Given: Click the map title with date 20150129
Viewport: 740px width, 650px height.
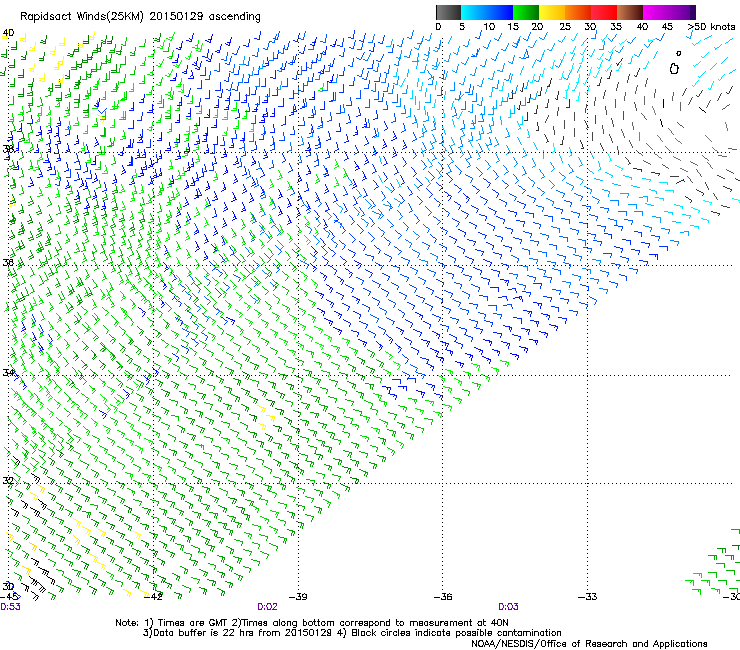Looking at the screenshot, I should point(140,17).
